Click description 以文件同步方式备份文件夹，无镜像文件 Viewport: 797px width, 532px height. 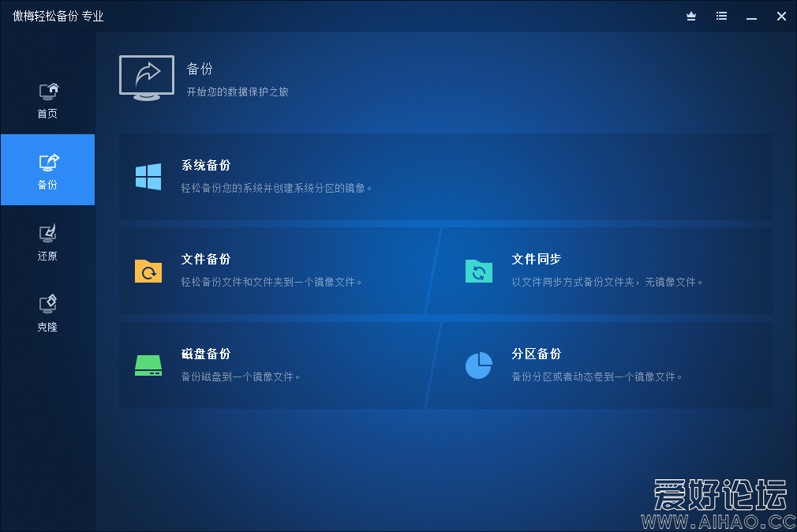coord(608,283)
